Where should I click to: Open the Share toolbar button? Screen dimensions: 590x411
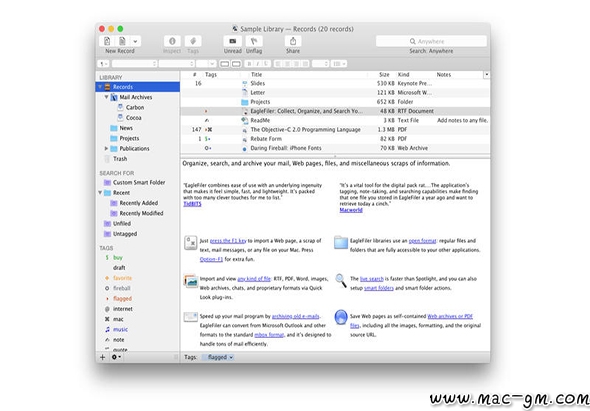[x=293, y=41]
